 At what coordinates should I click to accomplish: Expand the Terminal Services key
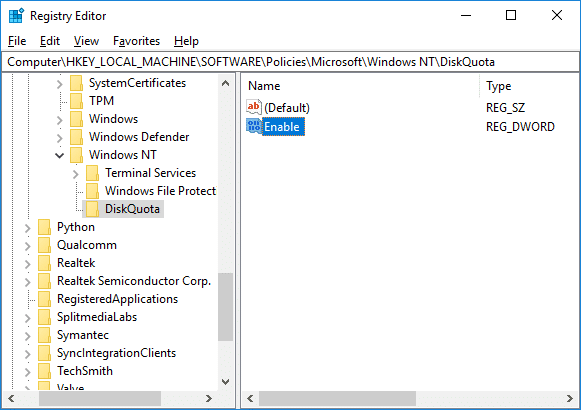coord(76,173)
